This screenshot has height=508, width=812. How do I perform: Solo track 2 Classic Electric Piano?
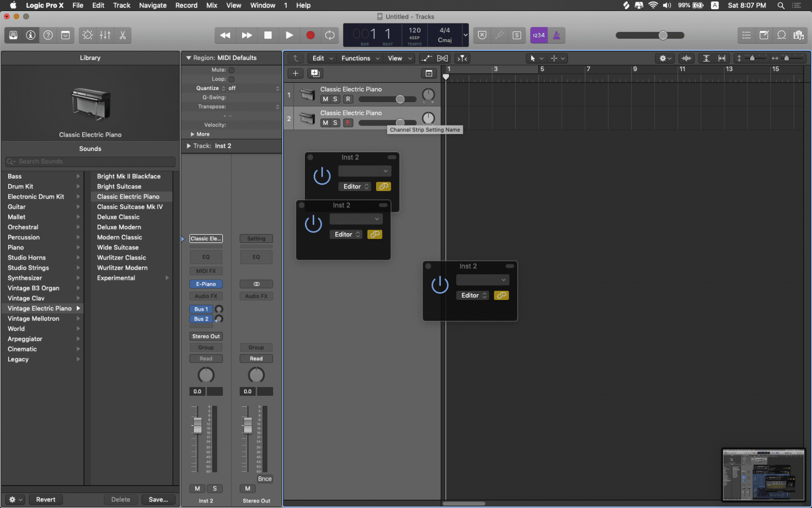(335, 123)
